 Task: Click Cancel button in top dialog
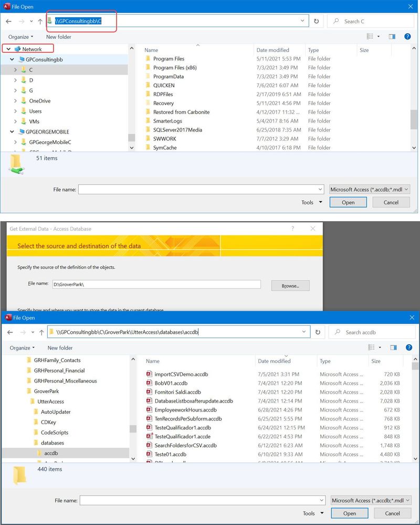click(391, 202)
